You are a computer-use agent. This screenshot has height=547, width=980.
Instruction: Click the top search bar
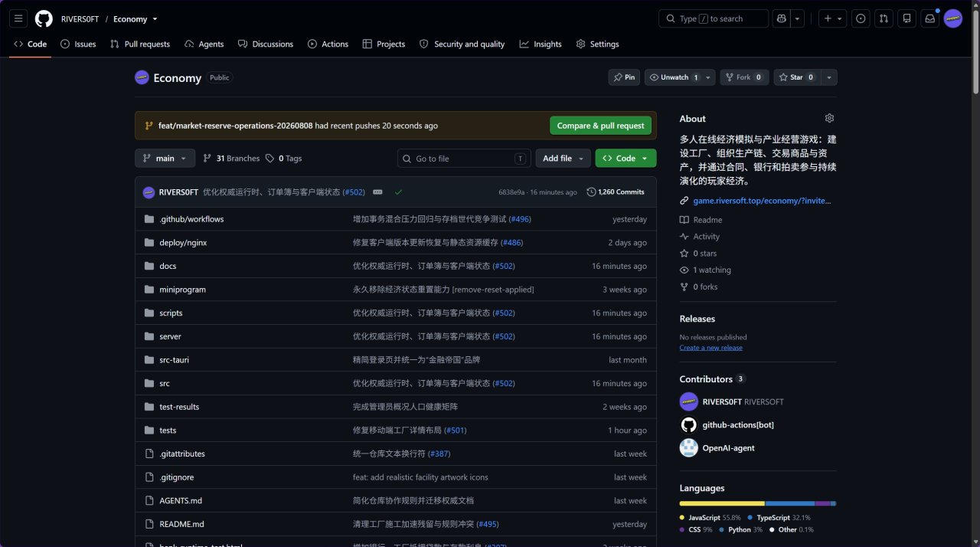[x=714, y=18]
